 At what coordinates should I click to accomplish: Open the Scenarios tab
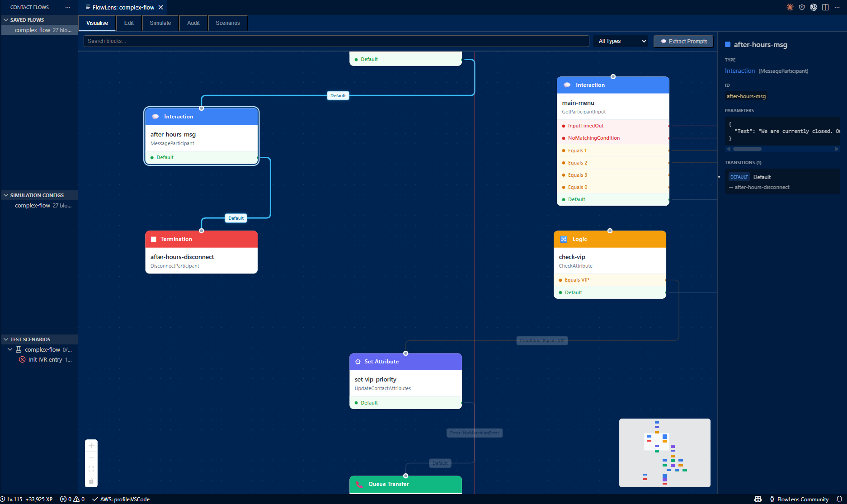(228, 23)
